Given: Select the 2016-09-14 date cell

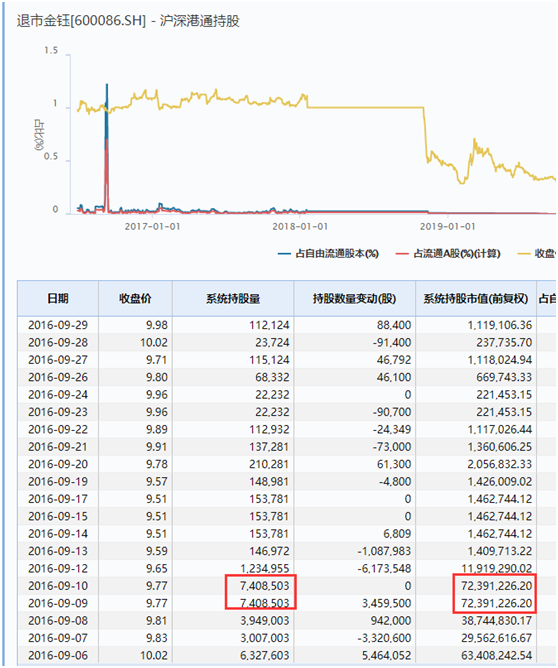Looking at the screenshot, I should 58,534.
